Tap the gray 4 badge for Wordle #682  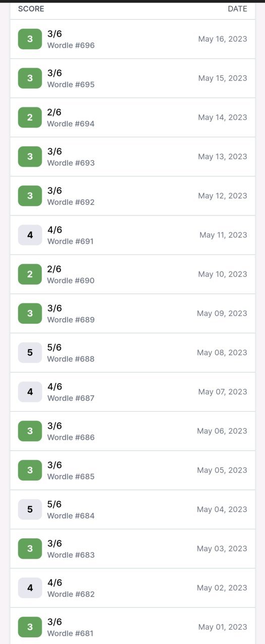[30, 588]
